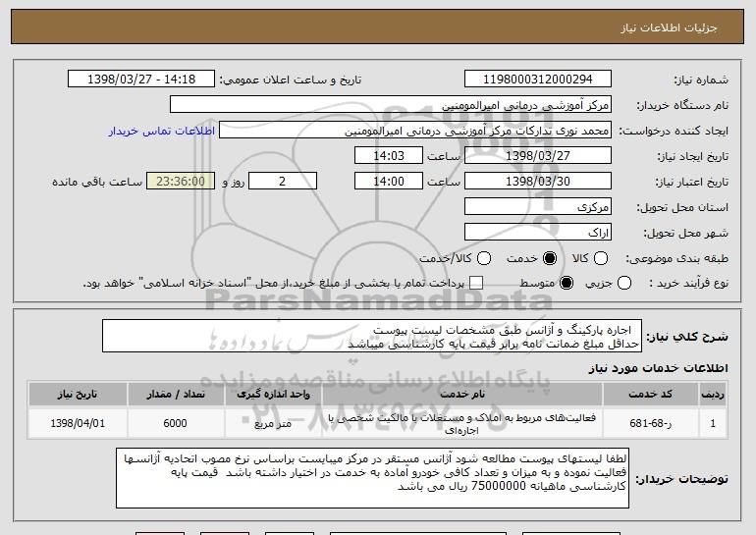Click the creation time field 14:03
This screenshot has width=756, height=535.
click(389, 156)
